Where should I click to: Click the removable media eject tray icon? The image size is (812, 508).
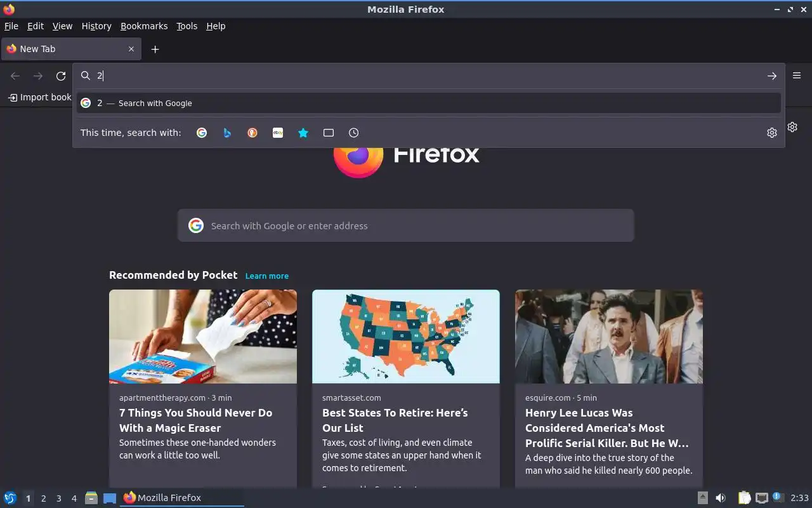coord(703,498)
